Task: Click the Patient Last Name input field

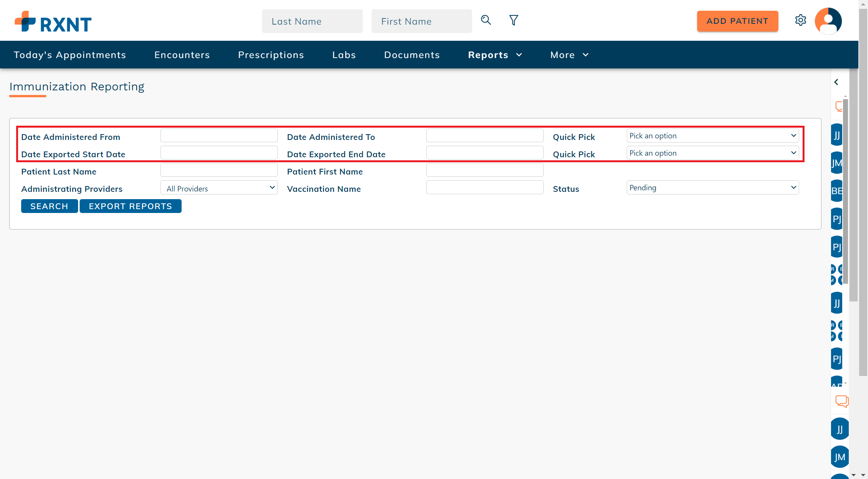Action: coord(219,170)
